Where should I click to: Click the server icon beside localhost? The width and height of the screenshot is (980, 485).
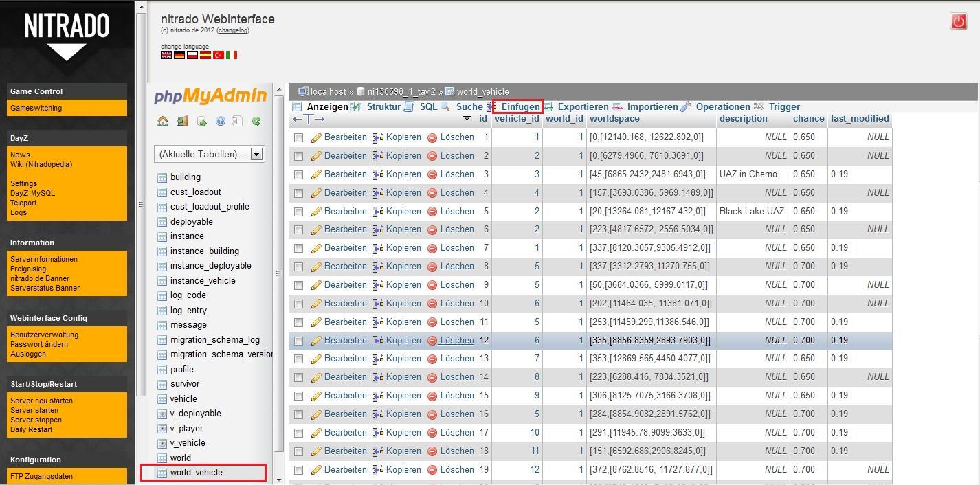(x=303, y=91)
